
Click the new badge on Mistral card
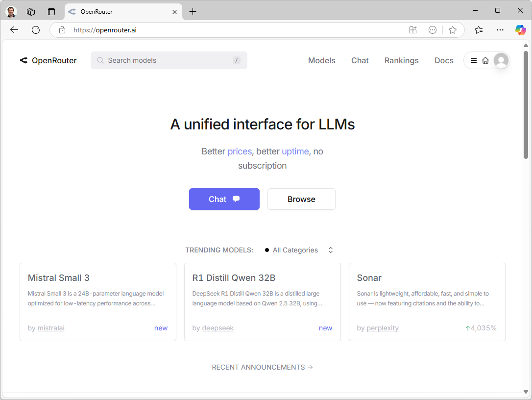point(161,328)
